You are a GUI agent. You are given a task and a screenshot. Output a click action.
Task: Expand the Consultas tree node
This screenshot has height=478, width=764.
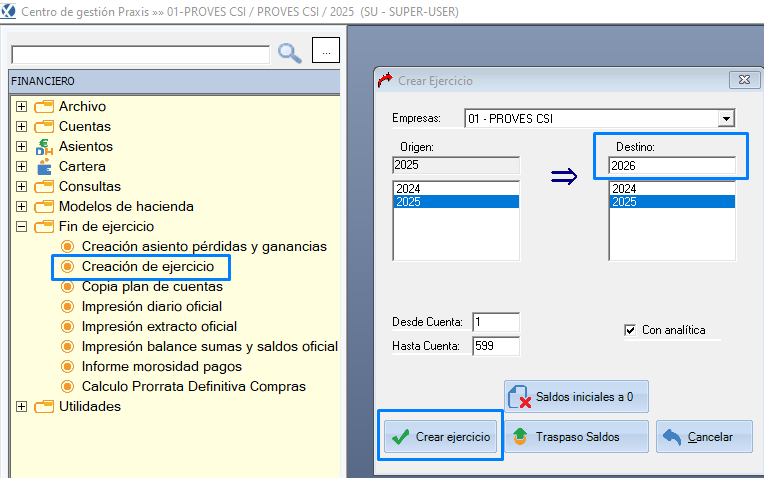(21, 186)
